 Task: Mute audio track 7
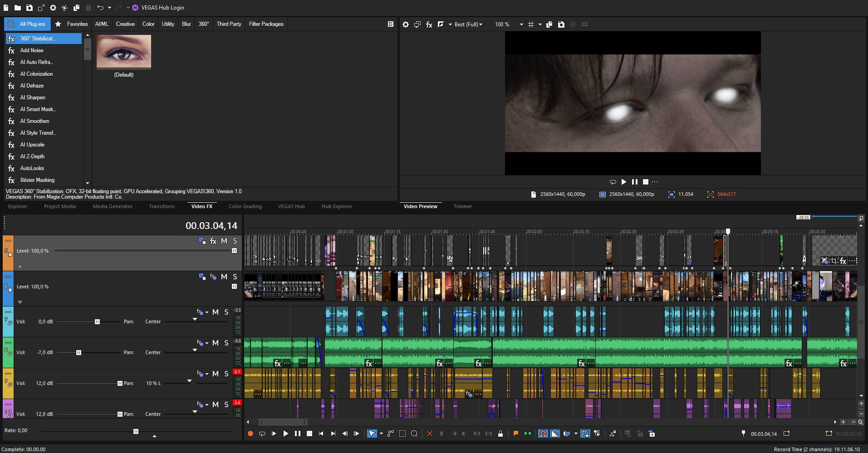(x=216, y=312)
